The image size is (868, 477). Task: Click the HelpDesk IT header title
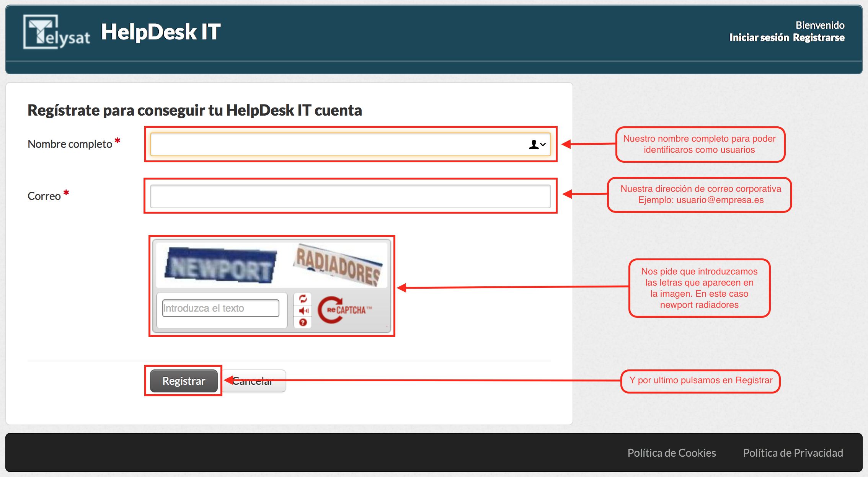coord(161,32)
